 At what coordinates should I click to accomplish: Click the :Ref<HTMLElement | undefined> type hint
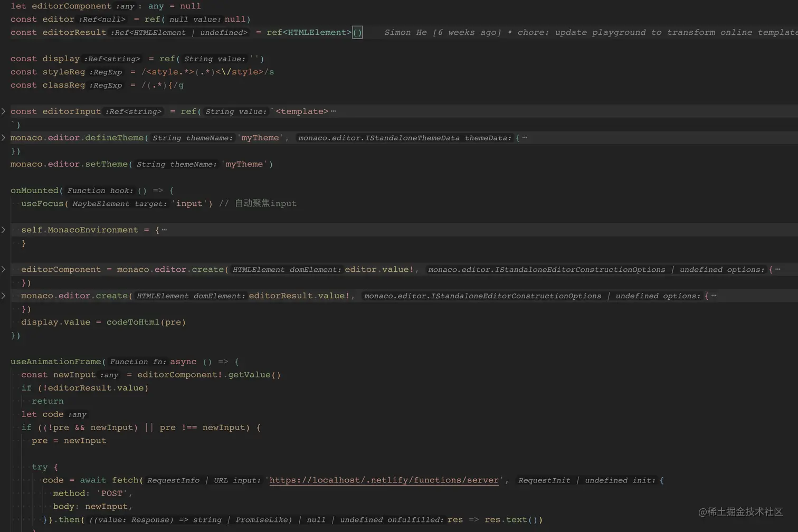(179, 33)
